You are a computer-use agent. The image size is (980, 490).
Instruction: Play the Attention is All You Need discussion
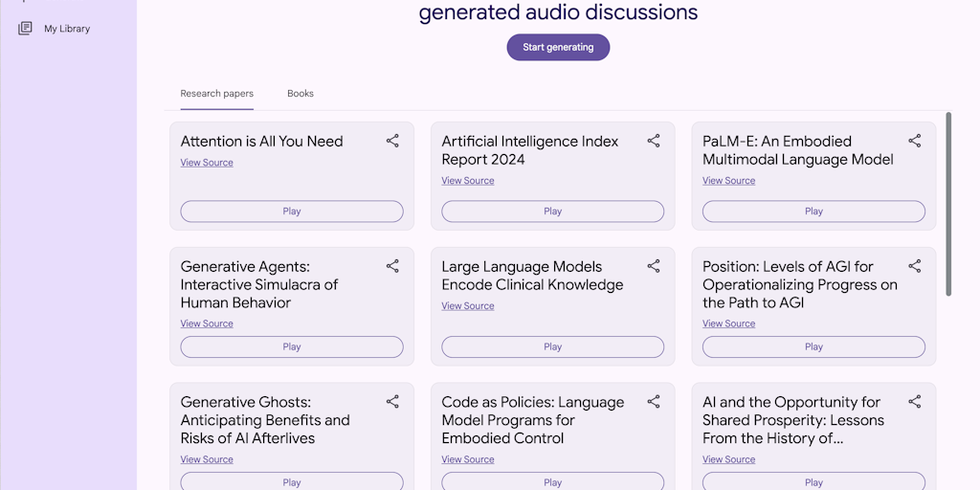click(x=292, y=212)
